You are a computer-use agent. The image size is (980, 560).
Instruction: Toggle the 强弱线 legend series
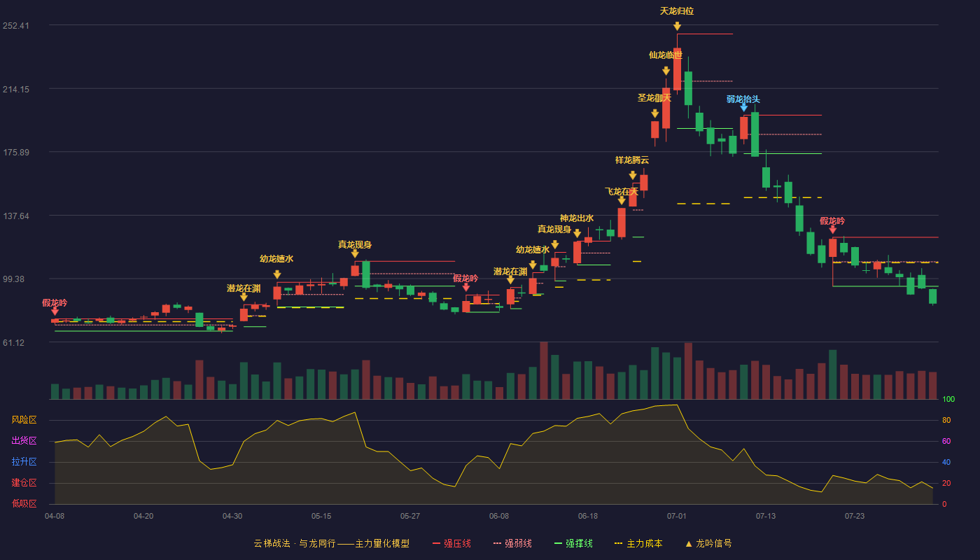pyautogui.click(x=512, y=543)
